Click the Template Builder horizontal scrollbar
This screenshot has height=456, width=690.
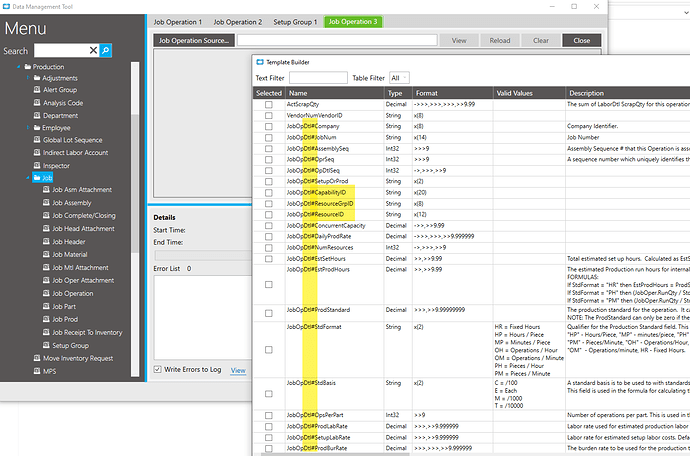335,454
